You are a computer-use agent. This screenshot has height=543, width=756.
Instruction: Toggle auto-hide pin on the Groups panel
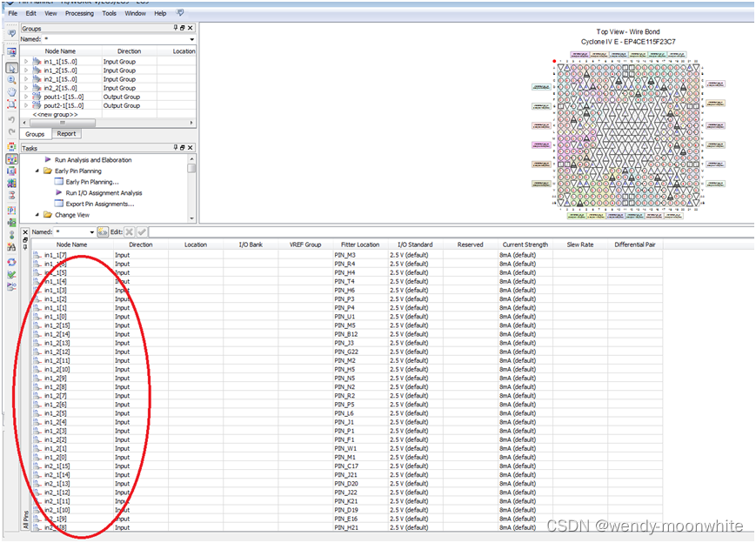pos(176,27)
